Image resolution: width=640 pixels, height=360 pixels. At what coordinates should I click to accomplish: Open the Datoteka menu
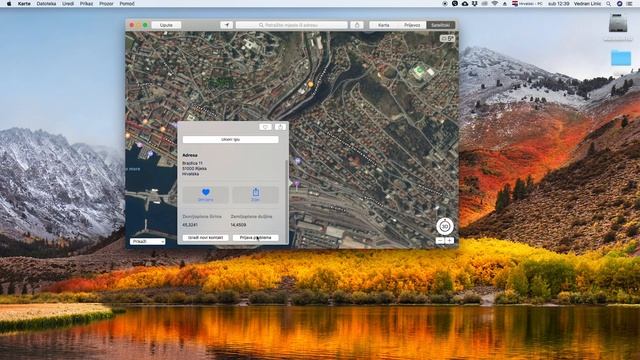(46, 3)
